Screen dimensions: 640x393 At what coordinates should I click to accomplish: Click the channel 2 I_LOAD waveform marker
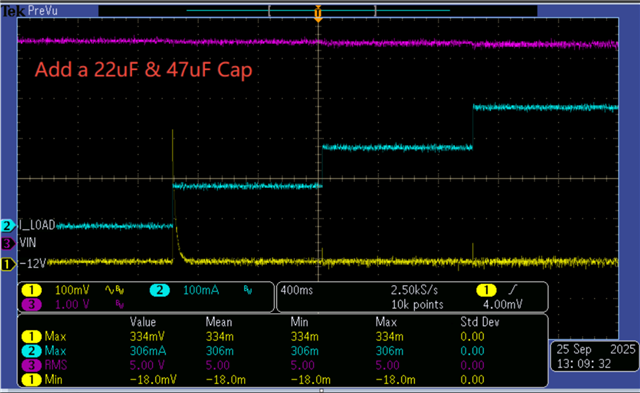pyautogui.click(x=8, y=226)
